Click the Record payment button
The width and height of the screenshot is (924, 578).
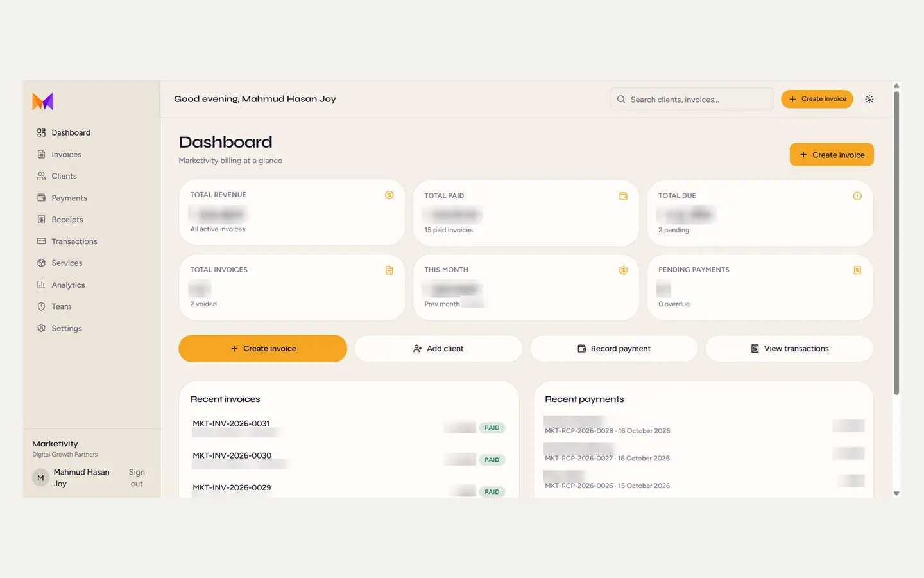[x=614, y=349]
